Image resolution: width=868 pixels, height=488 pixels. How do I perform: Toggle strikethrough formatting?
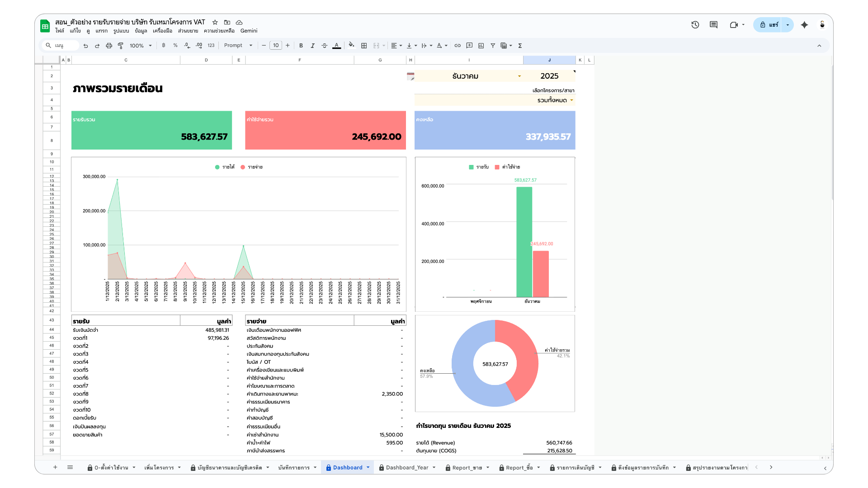325,46
